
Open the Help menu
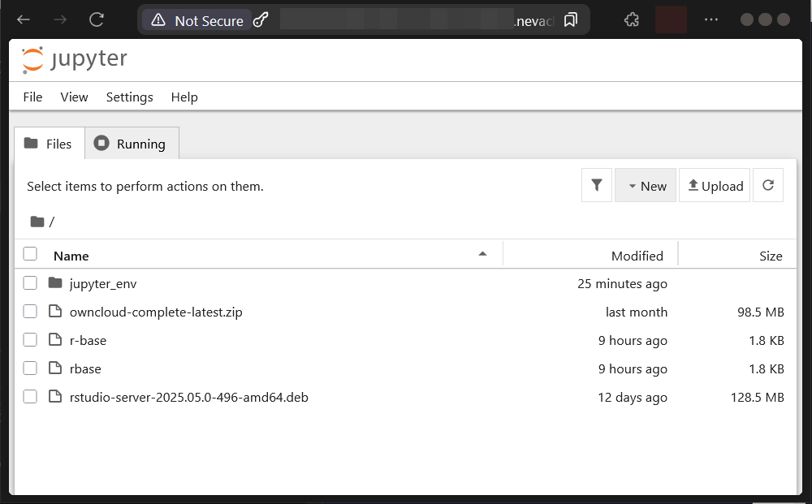[184, 97]
